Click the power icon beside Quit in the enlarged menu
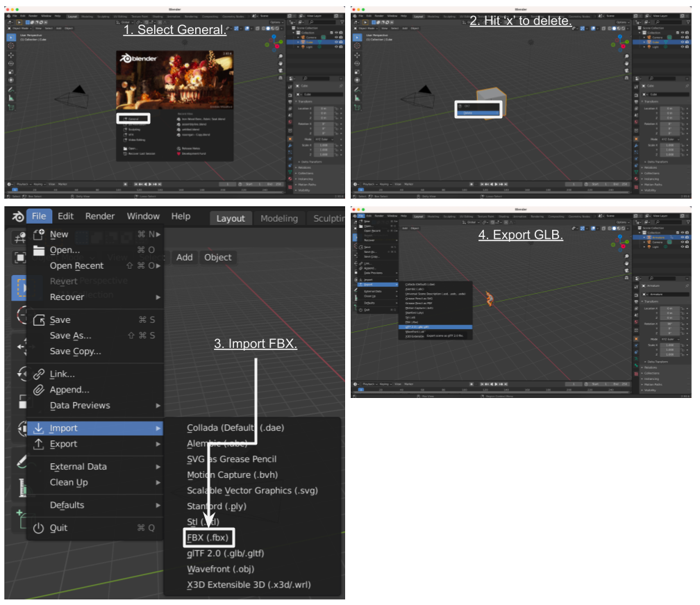Screen dimensions: 700x605 39,528
